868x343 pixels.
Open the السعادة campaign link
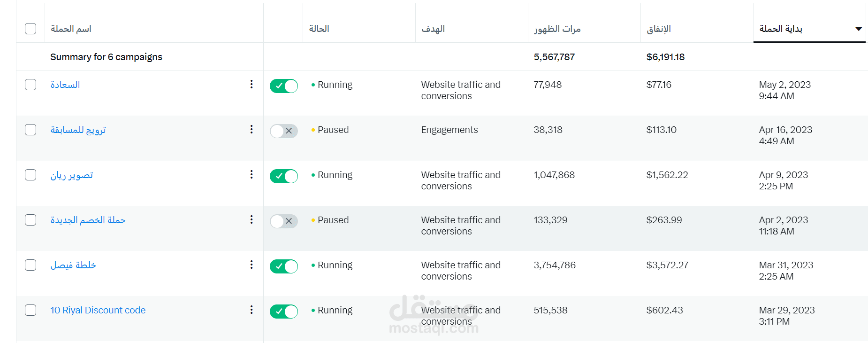coord(65,85)
